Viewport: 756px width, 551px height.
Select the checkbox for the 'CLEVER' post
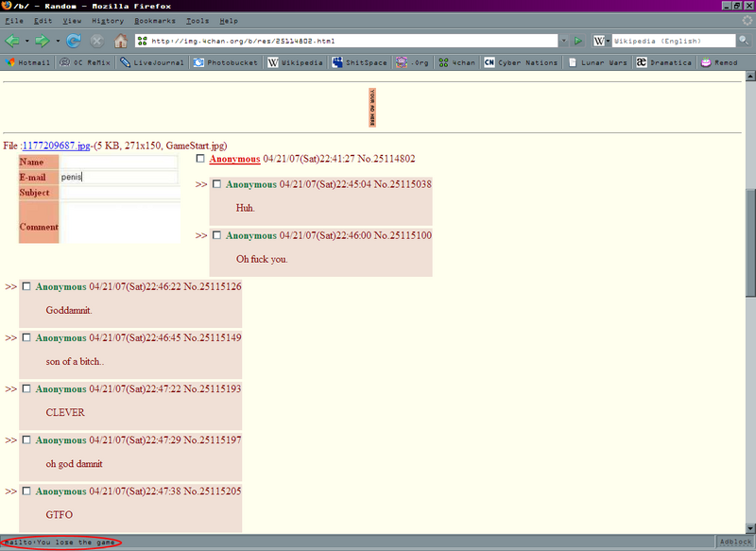[x=26, y=388]
